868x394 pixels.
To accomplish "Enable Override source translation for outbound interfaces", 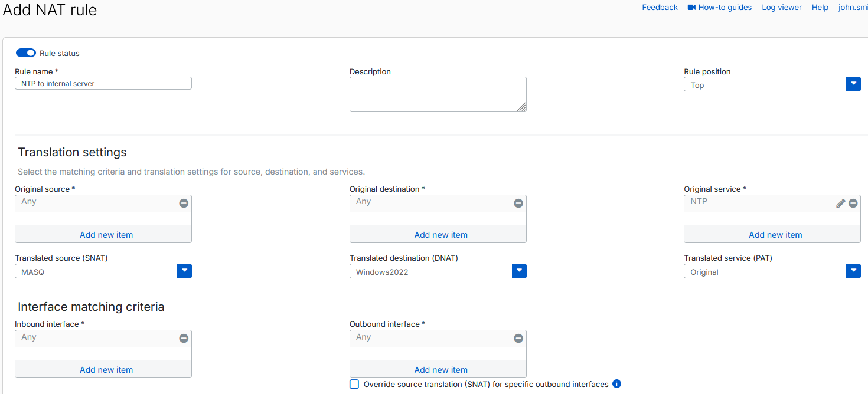I will [354, 383].
